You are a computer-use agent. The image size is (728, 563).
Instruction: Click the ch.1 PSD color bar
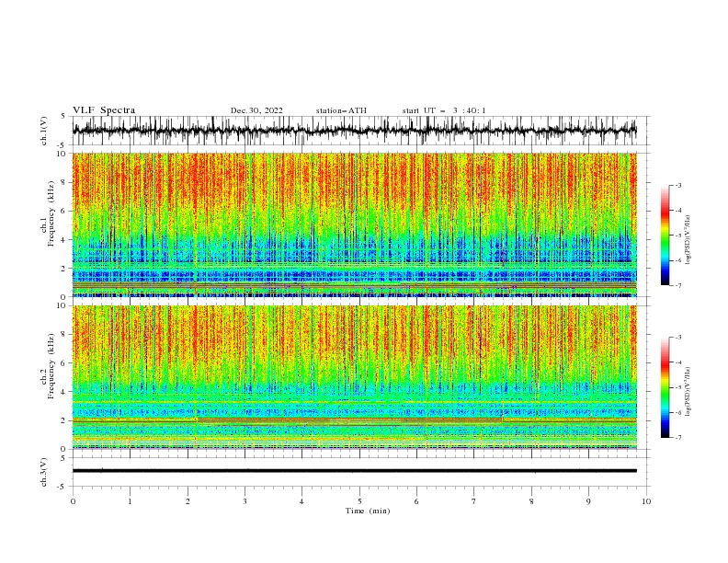(x=665, y=236)
